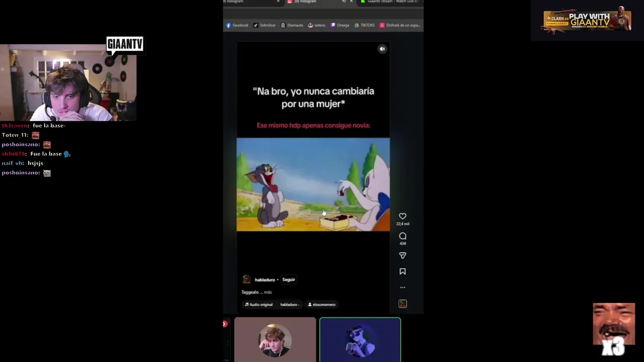Screen dimensions: 644x362
Task: Switch to the 'Giaantv Stream' browser tab
Action: [391, 2]
